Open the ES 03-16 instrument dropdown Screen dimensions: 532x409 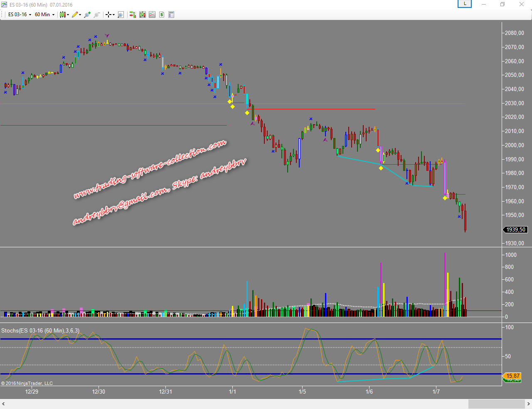20,15
